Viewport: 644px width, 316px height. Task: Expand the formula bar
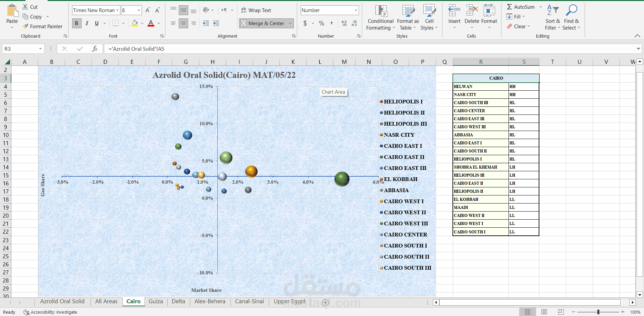click(638, 49)
